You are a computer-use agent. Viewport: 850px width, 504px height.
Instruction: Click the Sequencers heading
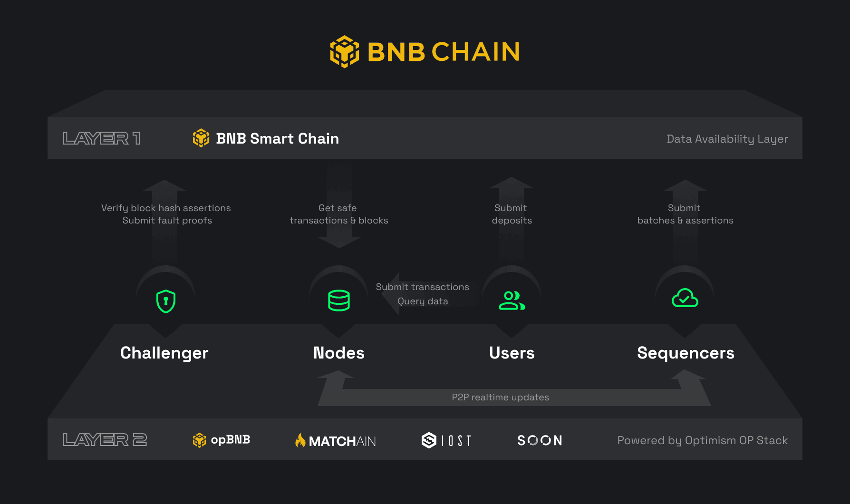tap(686, 353)
